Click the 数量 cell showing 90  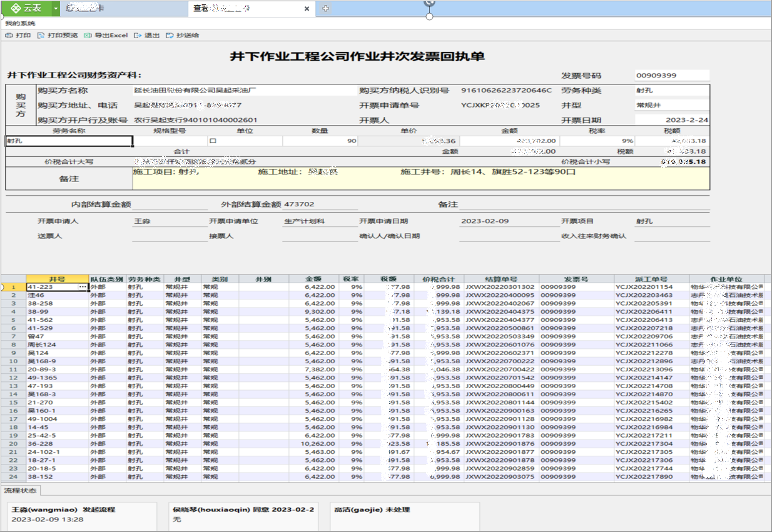coord(320,141)
